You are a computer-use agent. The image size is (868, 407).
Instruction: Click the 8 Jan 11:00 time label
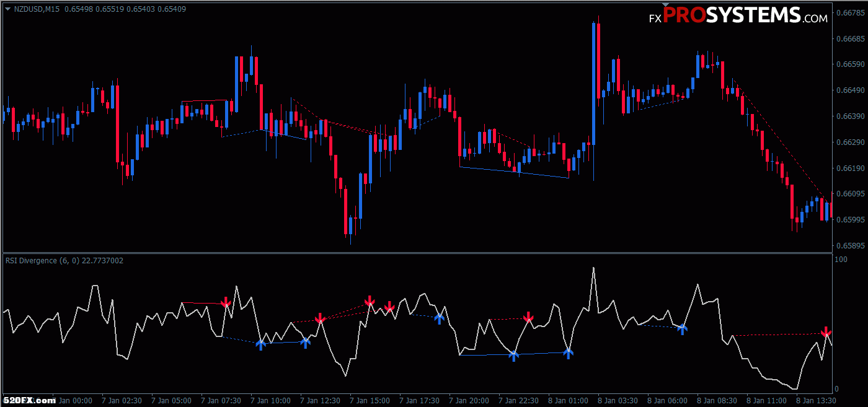click(766, 400)
